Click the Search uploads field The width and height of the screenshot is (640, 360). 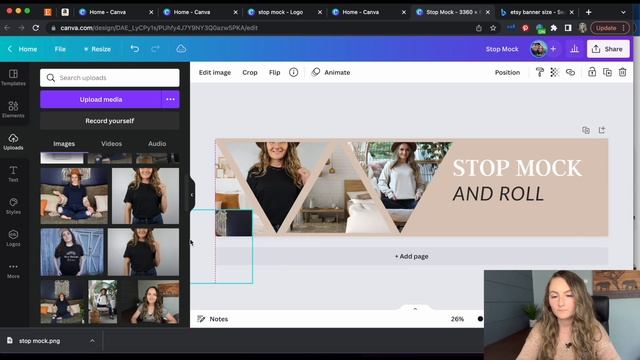(x=109, y=78)
